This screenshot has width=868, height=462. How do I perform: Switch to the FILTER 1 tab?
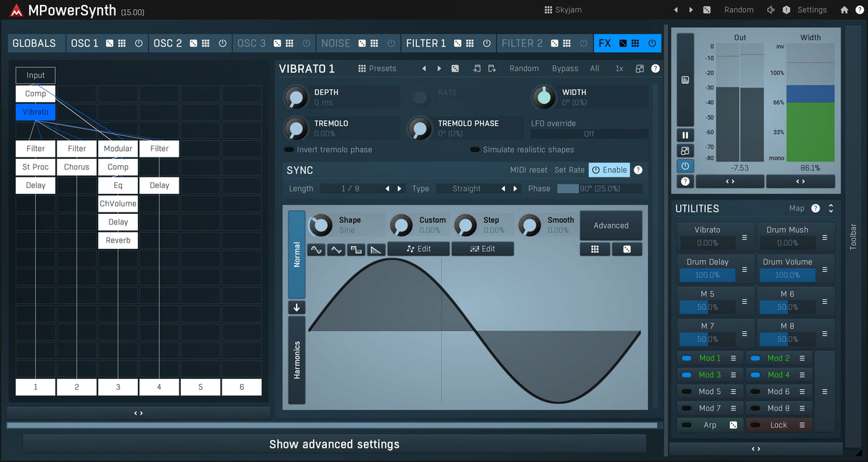pyautogui.click(x=425, y=44)
